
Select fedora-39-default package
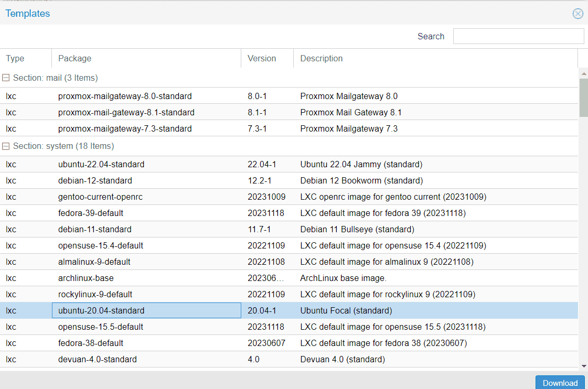coord(91,213)
